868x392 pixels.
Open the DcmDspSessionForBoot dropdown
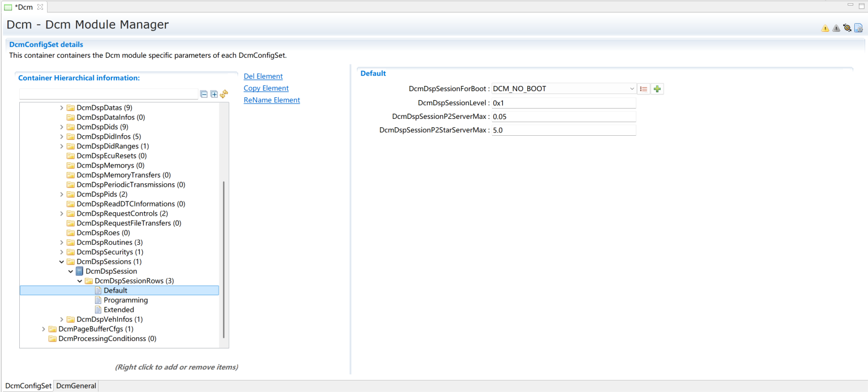[x=632, y=89]
